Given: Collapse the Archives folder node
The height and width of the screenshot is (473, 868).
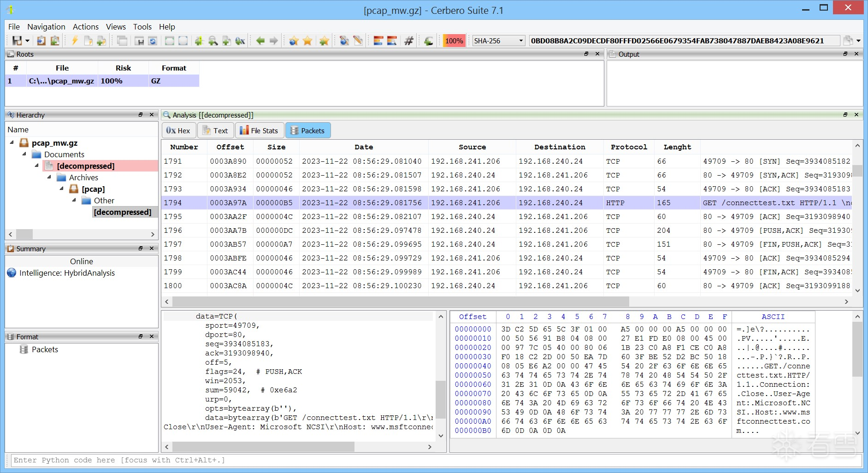Looking at the screenshot, I should [49, 177].
